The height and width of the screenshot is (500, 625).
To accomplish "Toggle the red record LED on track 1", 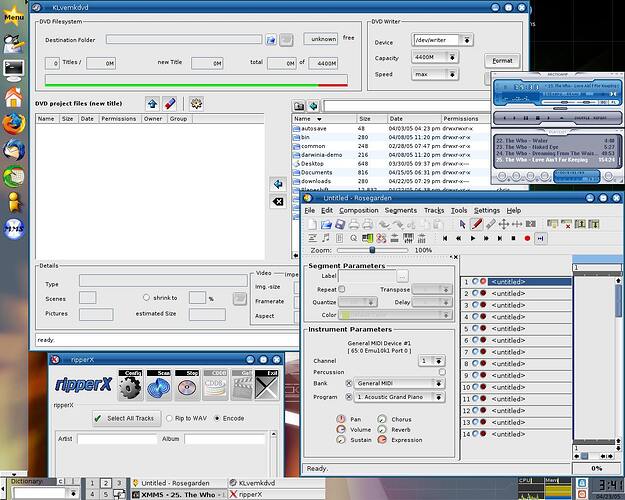I will pyautogui.click(x=483, y=281).
